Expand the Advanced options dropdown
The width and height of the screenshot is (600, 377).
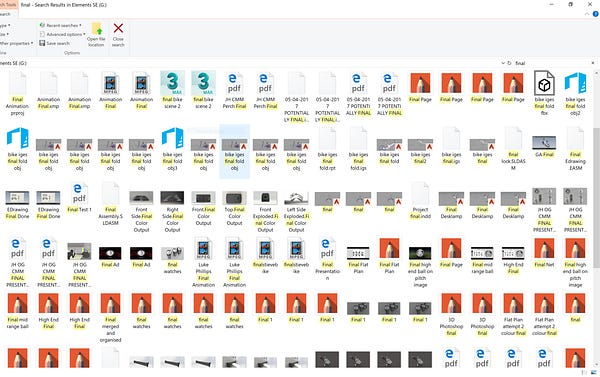tap(63, 34)
